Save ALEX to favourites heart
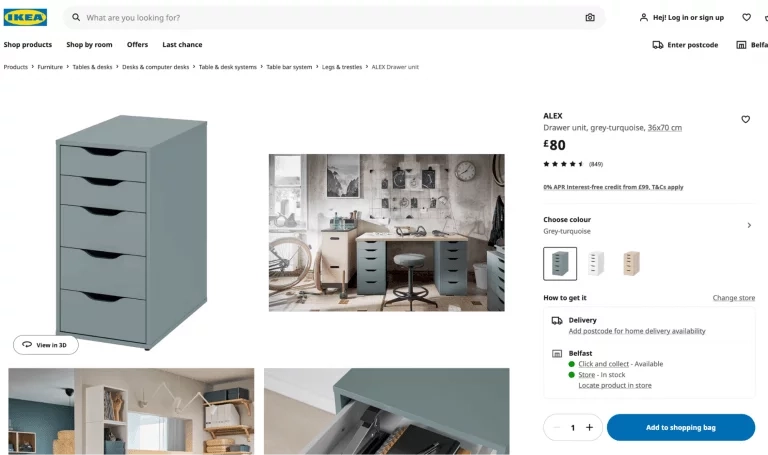 click(x=745, y=120)
